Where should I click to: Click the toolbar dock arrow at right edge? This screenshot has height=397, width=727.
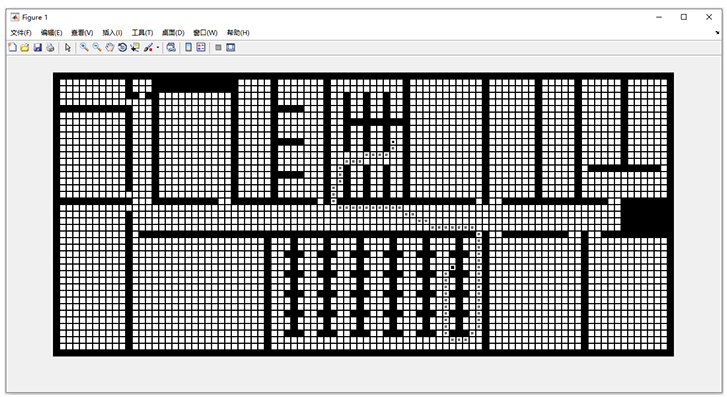(x=717, y=32)
